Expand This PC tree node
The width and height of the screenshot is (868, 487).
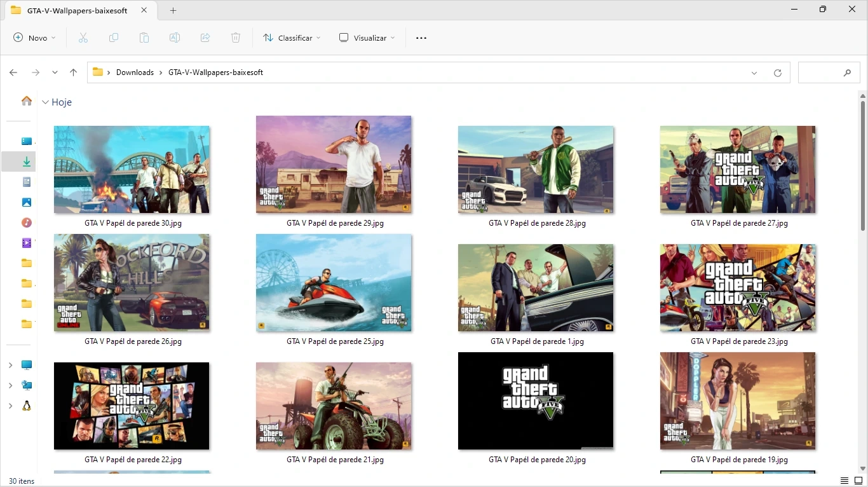(x=10, y=365)
